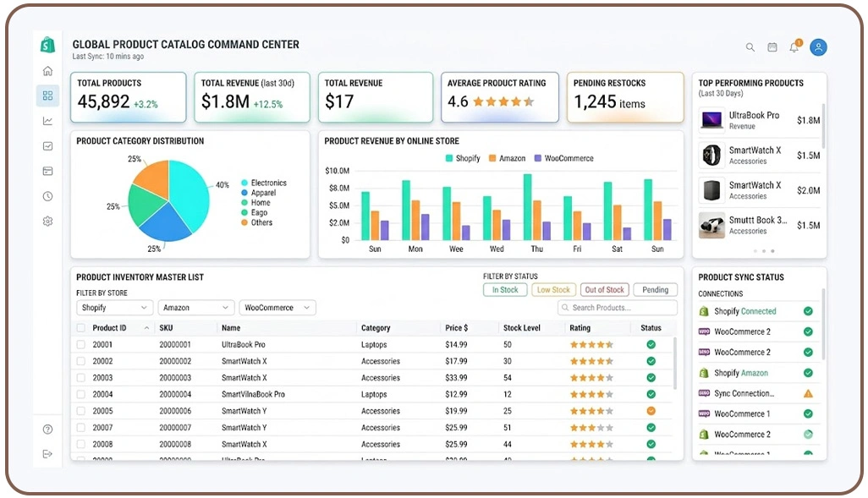Open the settings gear in sidebar
Image resolution: width=868 pixels, height=498 pixels.
point(47,222)
